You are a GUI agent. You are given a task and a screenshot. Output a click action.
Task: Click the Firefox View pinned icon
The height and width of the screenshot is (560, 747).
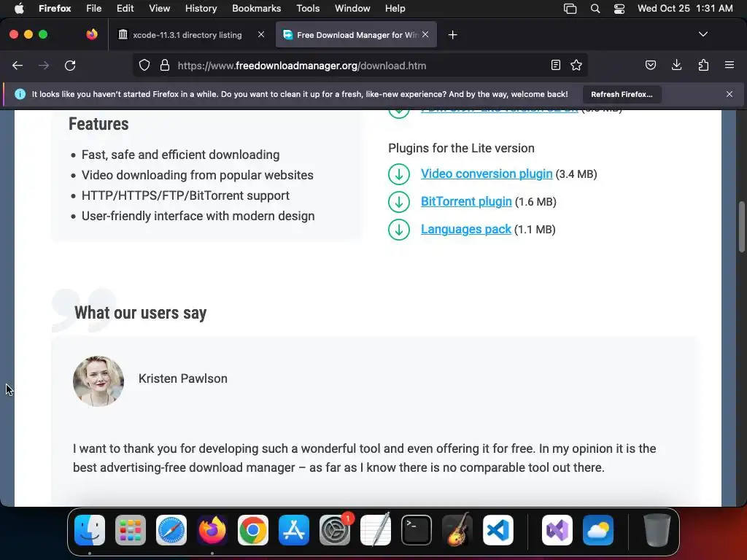(92, 34)
